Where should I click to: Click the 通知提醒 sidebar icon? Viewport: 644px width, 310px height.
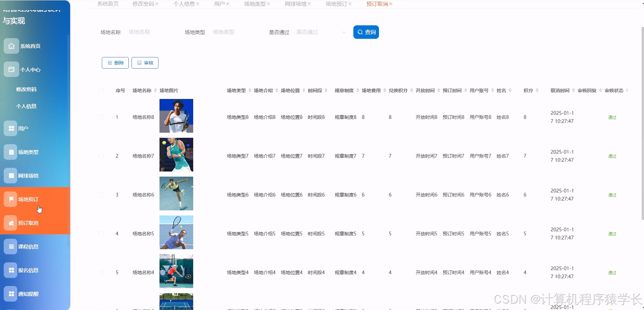(x=10, y=293)
